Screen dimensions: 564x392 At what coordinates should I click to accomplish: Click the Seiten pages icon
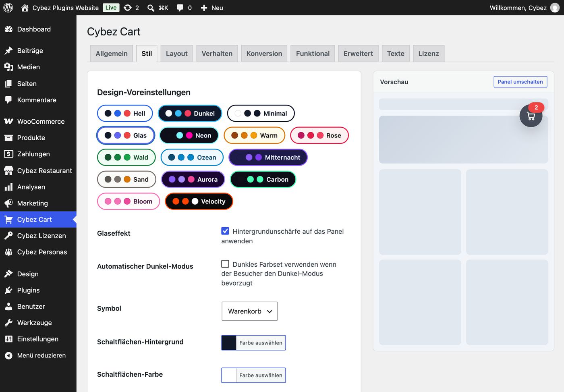click(x=8, y=83)
